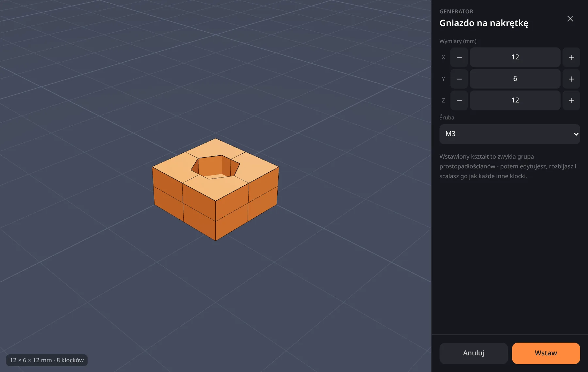Focus the X dimension field showing 12
588x372 pixels.
[515, 57]
